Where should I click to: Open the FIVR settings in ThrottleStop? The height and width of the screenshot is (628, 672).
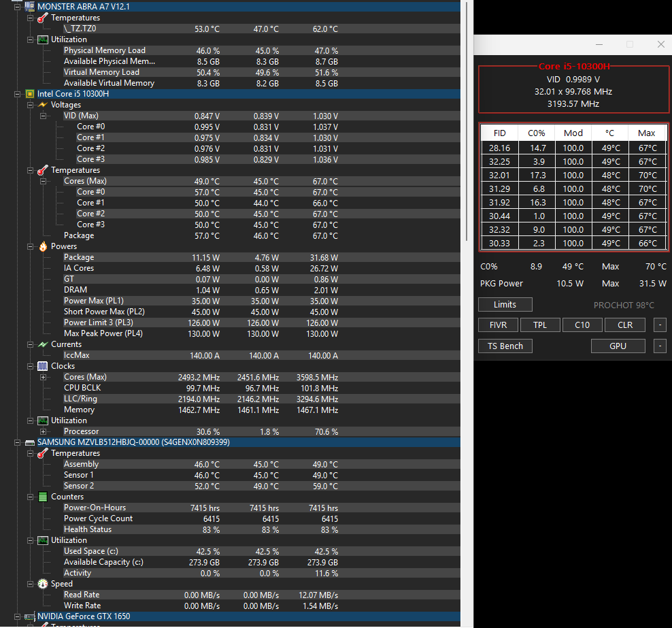pos(498,325)
